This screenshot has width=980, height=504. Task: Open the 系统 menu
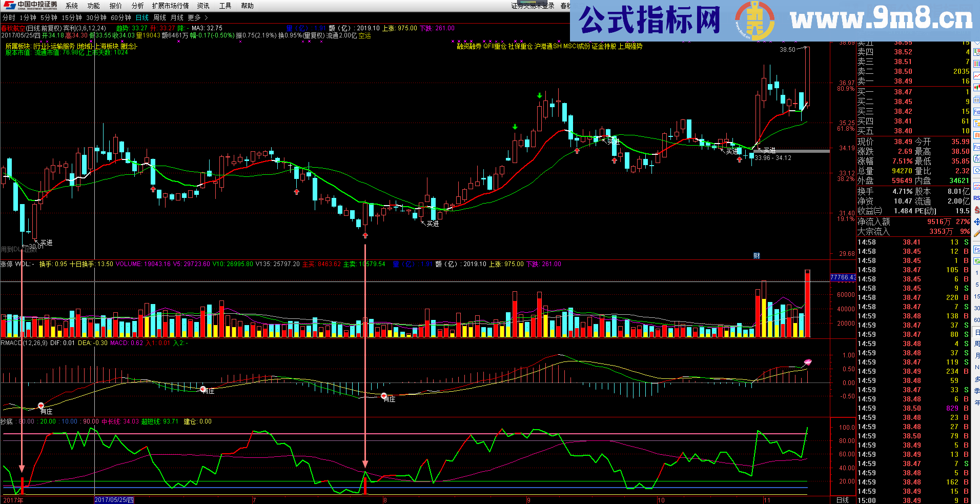pos(72,6)
